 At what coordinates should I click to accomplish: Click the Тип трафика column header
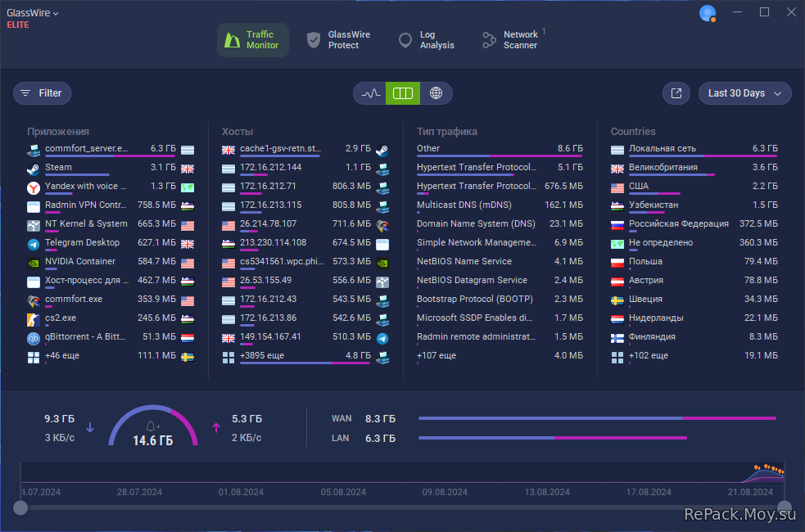pos(446,132)
